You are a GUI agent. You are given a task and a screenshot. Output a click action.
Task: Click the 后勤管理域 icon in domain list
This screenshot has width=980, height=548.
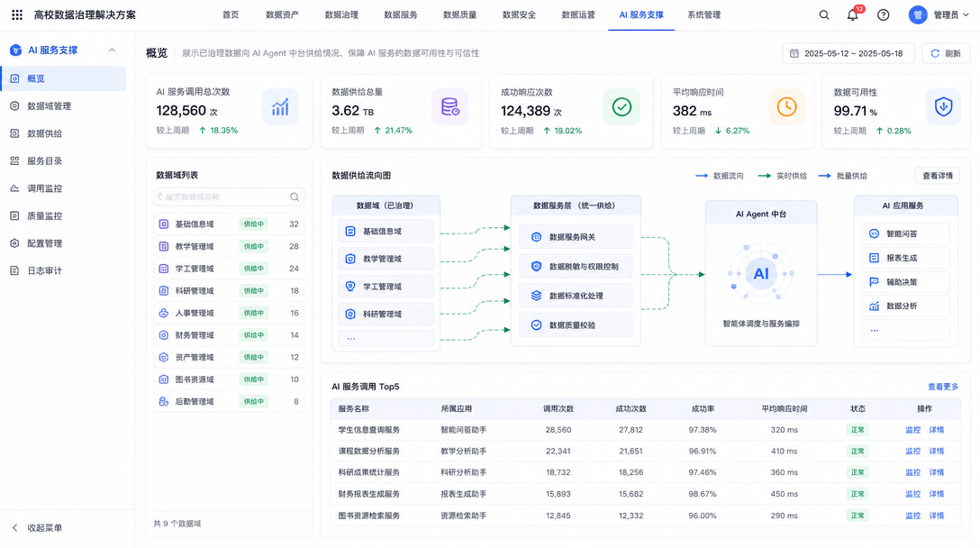click(164, 402)
